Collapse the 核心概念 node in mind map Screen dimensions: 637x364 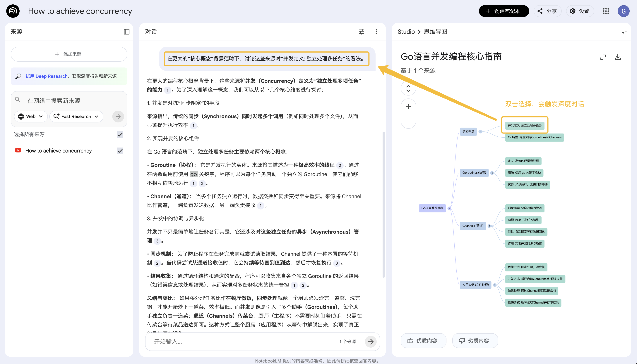(x=480, y=132)
